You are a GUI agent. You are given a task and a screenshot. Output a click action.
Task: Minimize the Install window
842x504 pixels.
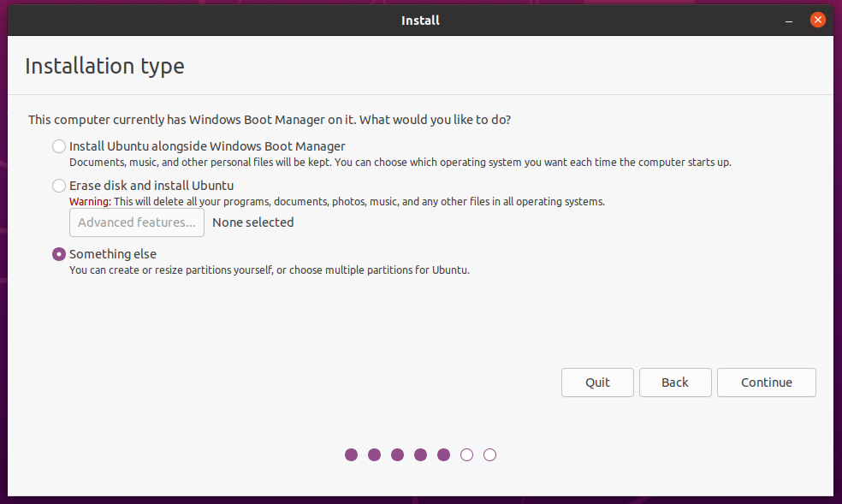click(x=789, y=21)
